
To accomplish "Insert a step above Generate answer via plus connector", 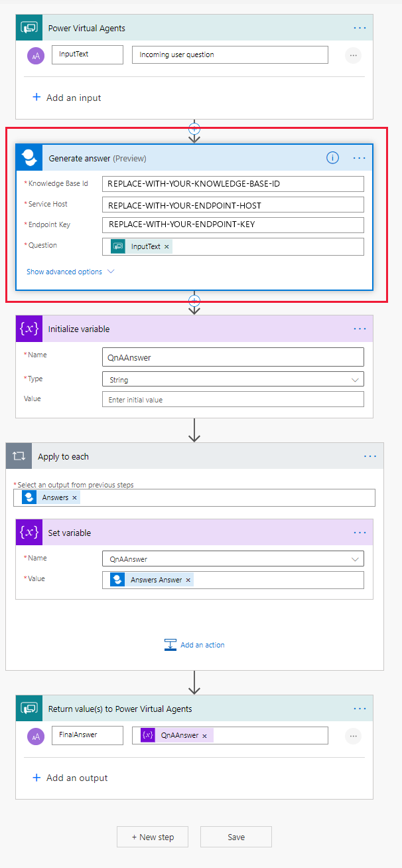I will (194, 128).
